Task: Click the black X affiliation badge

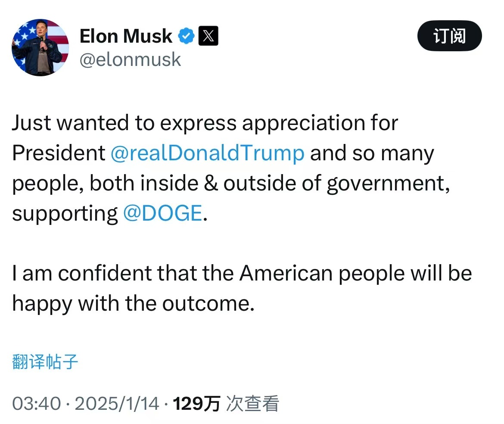Action: 208,36
